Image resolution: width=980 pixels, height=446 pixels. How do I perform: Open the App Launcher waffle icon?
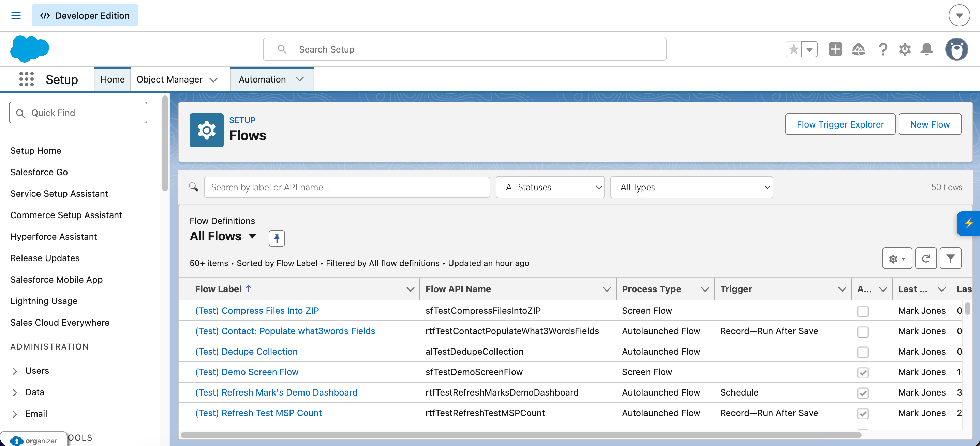click(26, 79)
